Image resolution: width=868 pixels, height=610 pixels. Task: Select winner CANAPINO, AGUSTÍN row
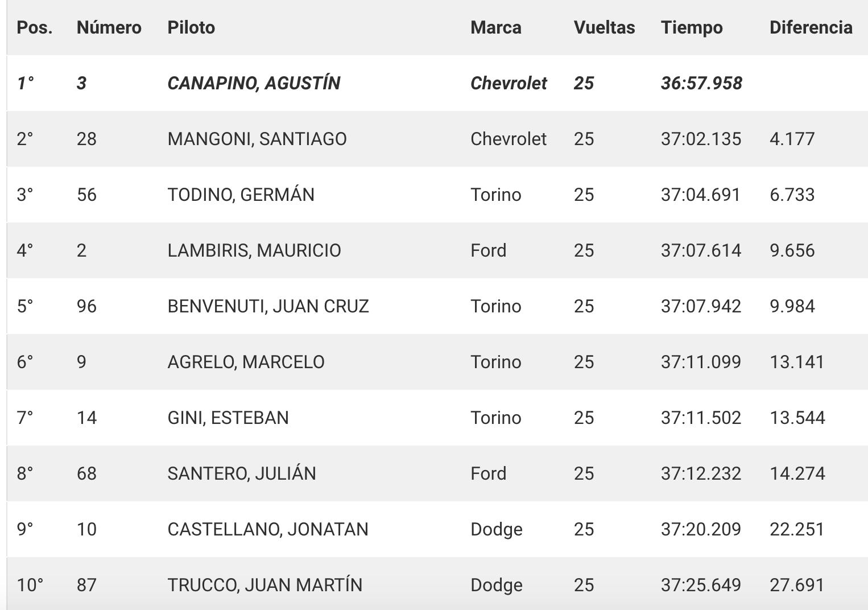point(437,83)
